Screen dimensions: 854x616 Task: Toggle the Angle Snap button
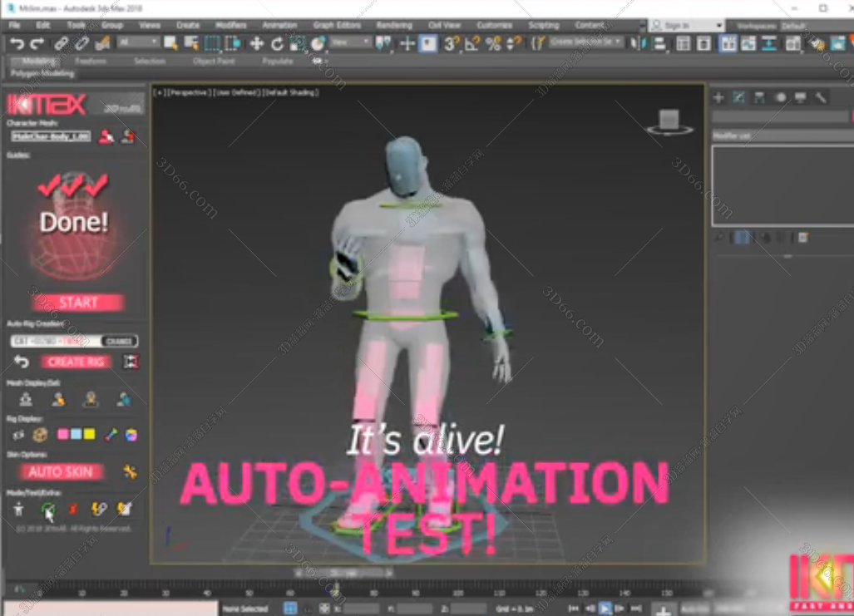tap(472, 43)
